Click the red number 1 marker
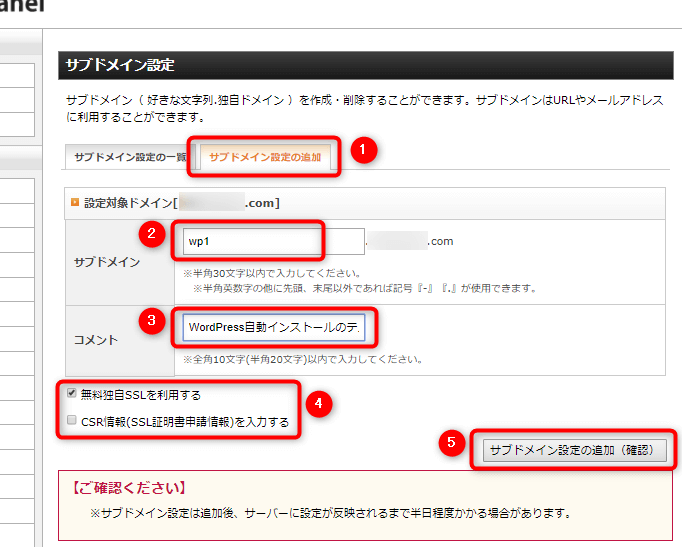This screenshot has height=547, width=682. pos(366,151)
